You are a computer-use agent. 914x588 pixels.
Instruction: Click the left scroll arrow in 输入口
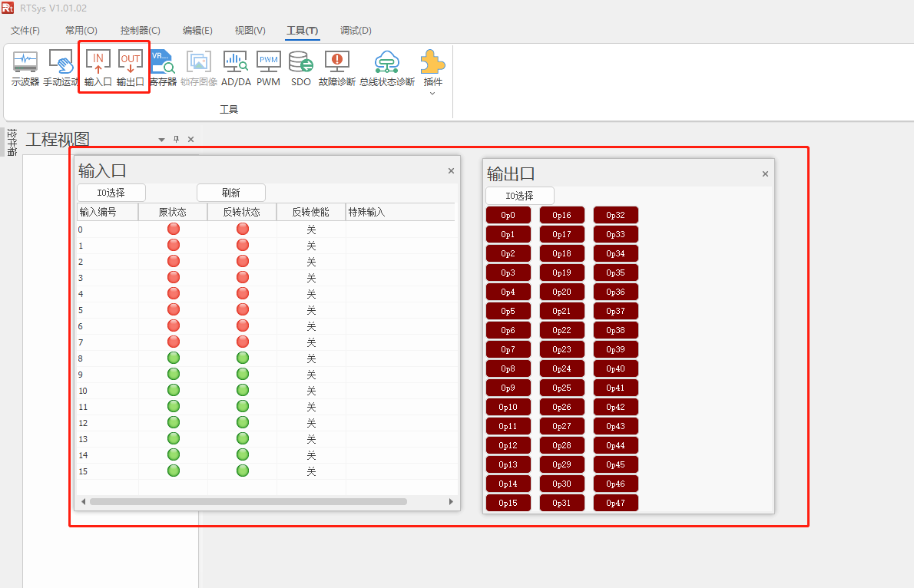[x=84, y=502]
